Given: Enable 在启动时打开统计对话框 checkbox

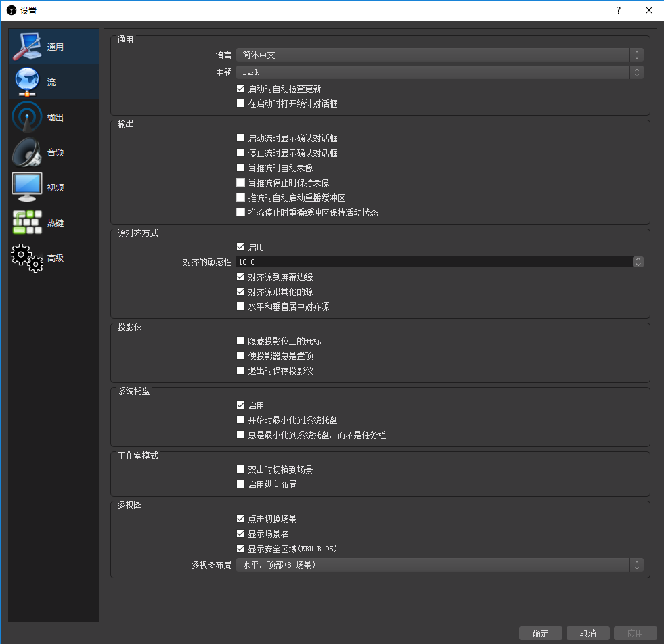Looking at the screenshot, I should 240,103.
